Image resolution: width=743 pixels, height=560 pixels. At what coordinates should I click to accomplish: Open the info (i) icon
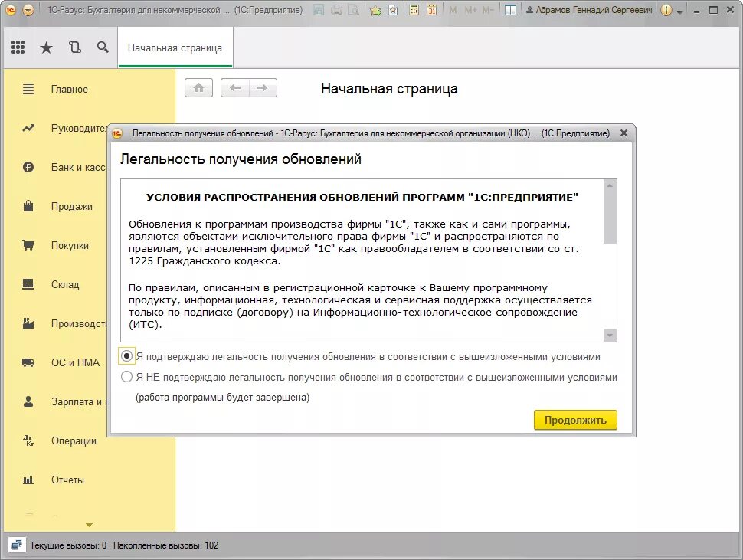tap(666, 10)
